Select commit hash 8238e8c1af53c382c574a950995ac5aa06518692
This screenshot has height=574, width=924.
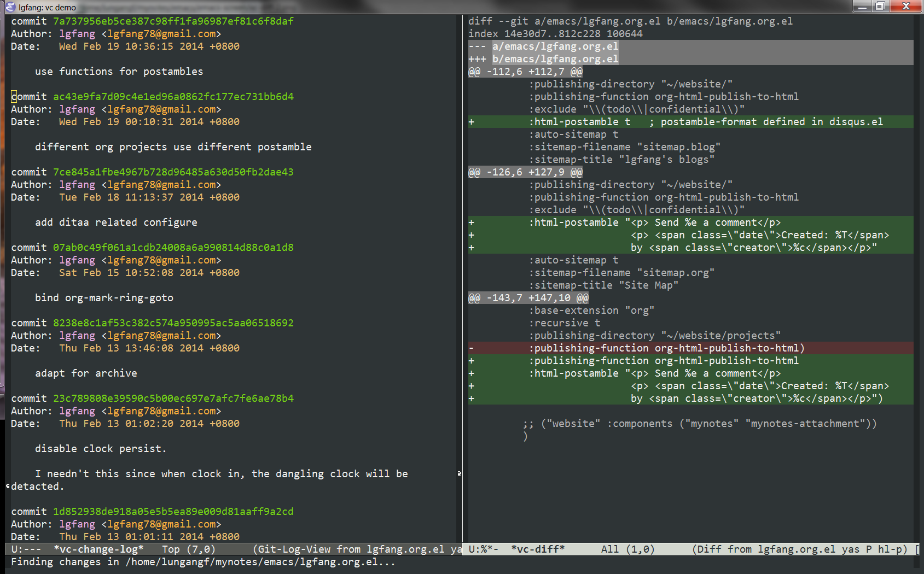173,323
